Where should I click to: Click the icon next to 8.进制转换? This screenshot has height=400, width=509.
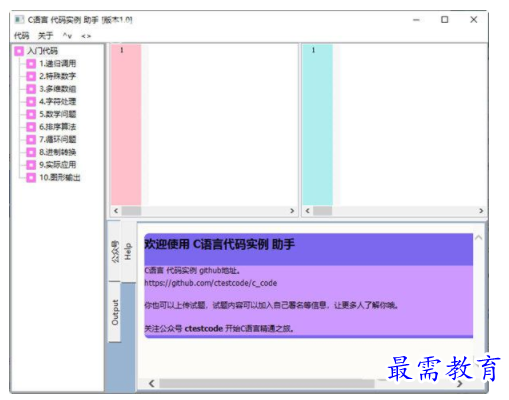click(x=31, y=152)
